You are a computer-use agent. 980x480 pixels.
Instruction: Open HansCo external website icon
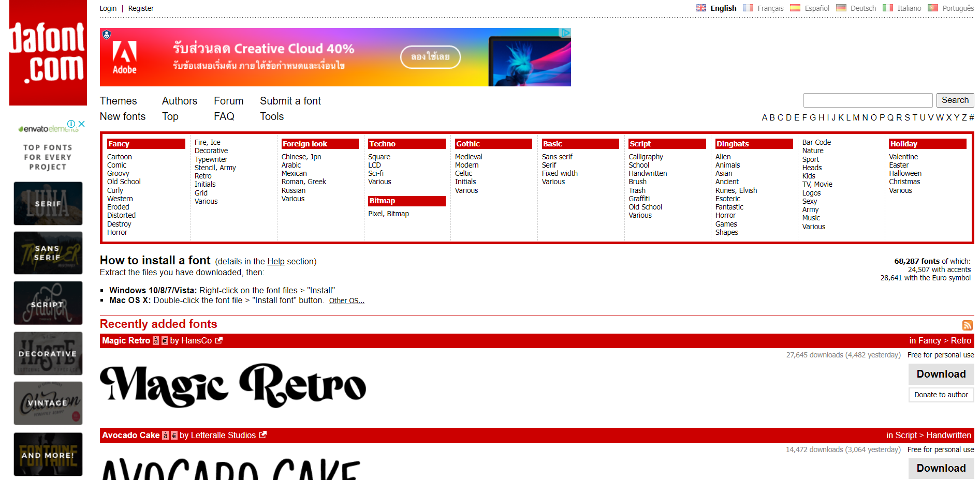click(x=219, y=340)
